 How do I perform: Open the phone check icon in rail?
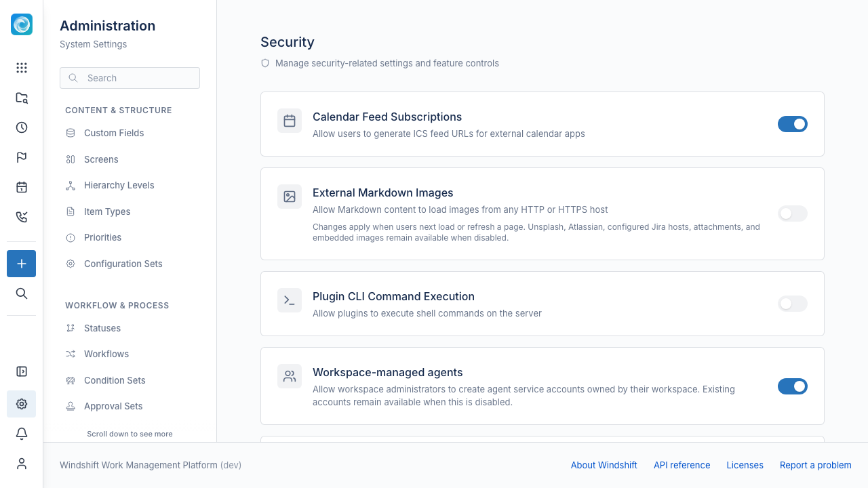coord(22,217)
